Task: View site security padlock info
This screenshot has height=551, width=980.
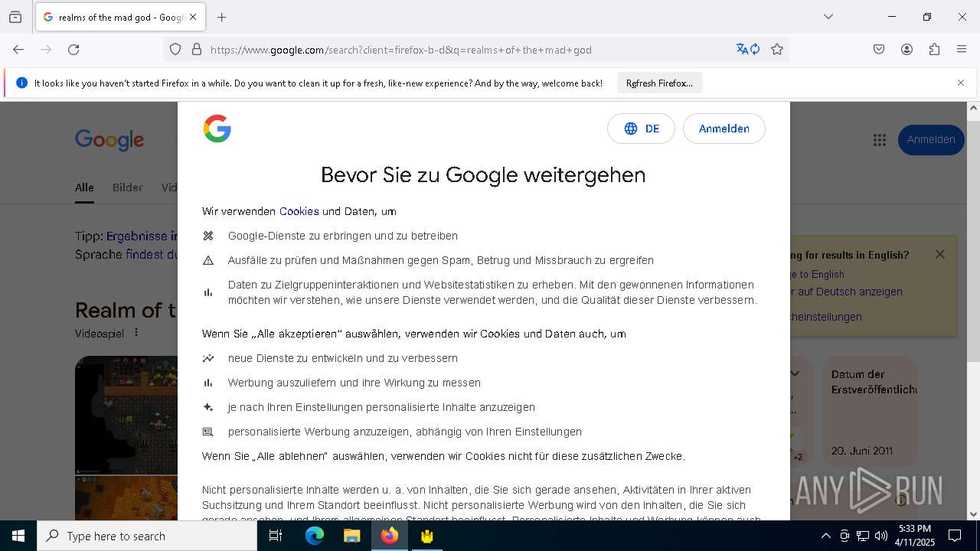Action: [x=197, y=50]
